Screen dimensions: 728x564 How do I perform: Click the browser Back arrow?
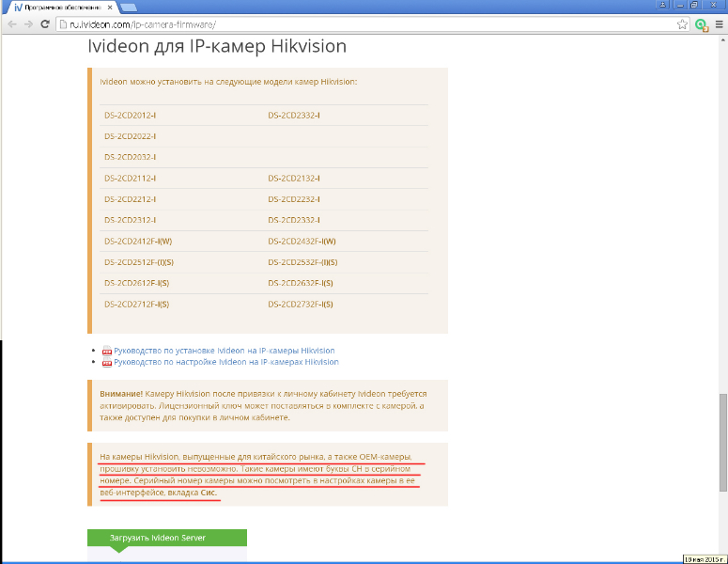[x=12, y=24]
